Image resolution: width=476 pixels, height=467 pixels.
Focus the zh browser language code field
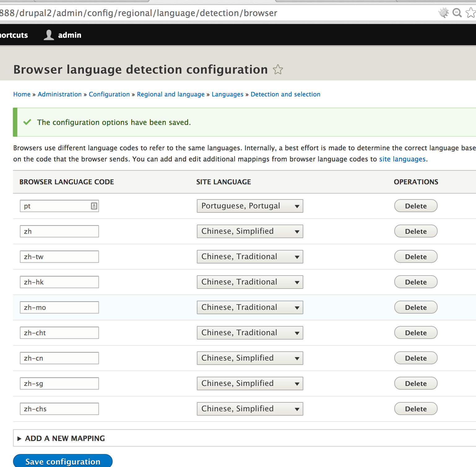[59, 231]
